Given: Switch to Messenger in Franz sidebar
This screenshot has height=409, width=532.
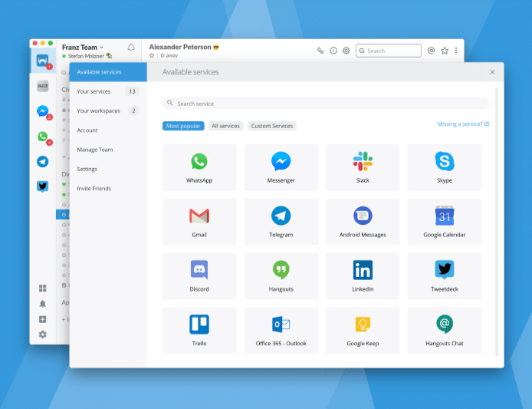Looking at the screenshot, I should 43,111.
